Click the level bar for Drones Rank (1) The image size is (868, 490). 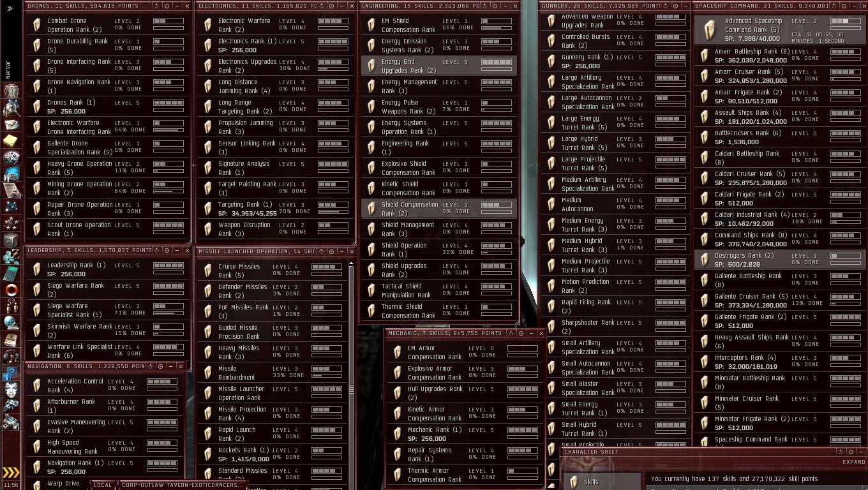tap(168, 103)
